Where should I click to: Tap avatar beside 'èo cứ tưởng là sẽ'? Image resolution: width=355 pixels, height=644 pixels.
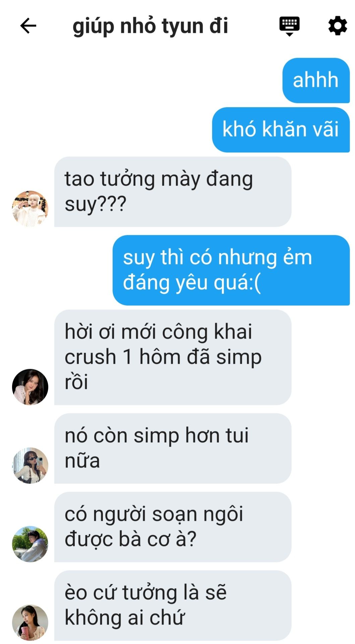click(x=30, y=623)
